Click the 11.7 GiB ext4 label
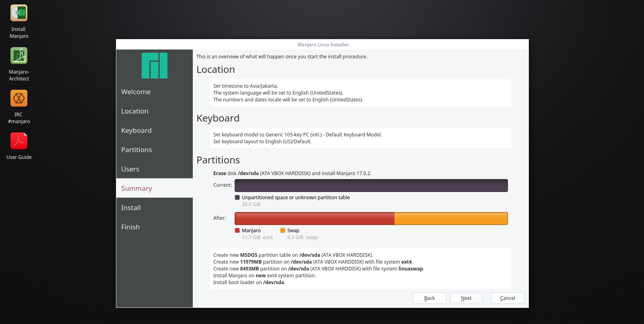This screenshot has width=644, height=324. (257, 237)
